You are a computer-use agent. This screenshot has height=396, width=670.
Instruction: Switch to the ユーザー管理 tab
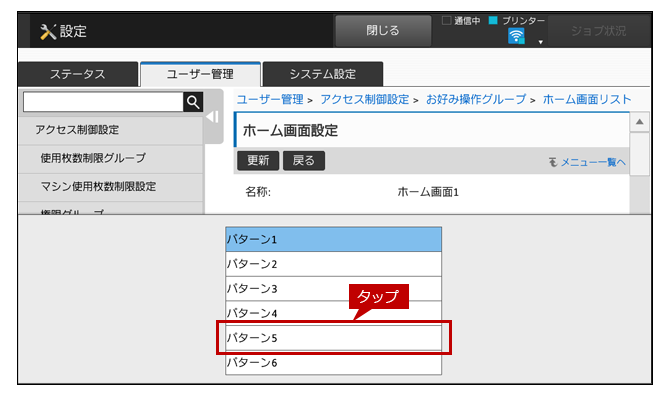pyautogui.click(x=200, y=74)
